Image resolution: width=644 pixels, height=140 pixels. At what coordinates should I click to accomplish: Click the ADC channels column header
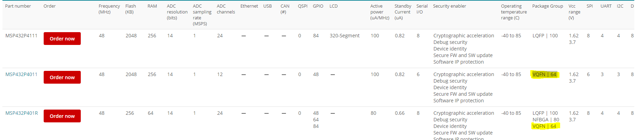(x=226, y=9)
